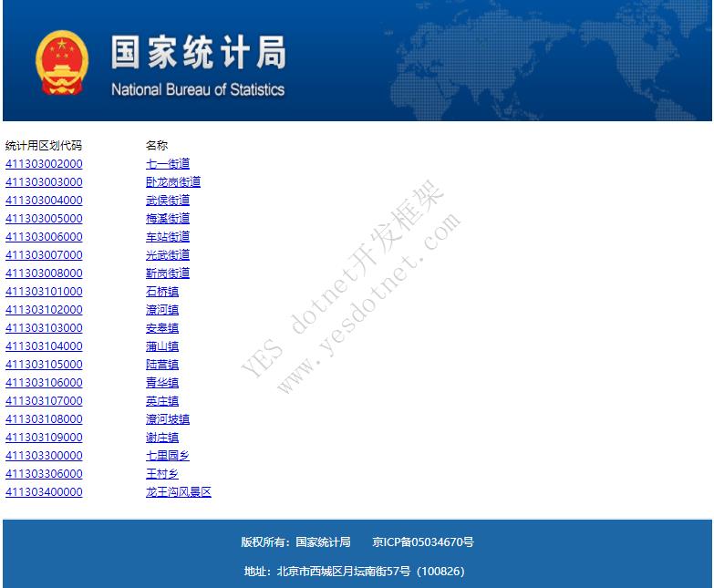Open code link 411303300000
This screenshot has width=714, height=588.
tap(44, 455)
